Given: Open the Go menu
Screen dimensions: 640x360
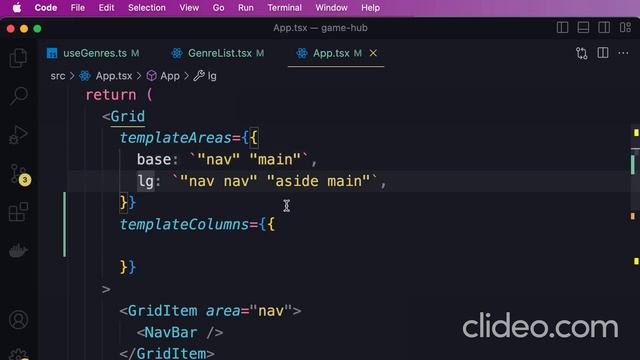Looking at the screenshot, I should pos(218,8).
